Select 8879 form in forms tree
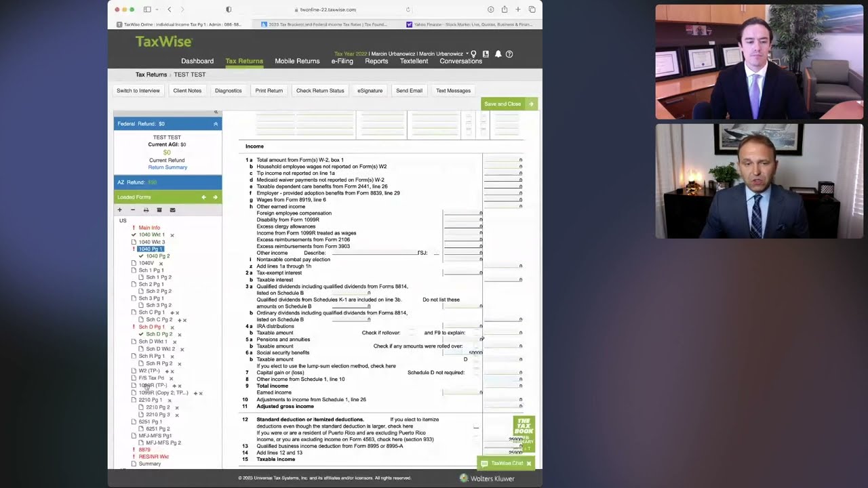 click(144, 450)
